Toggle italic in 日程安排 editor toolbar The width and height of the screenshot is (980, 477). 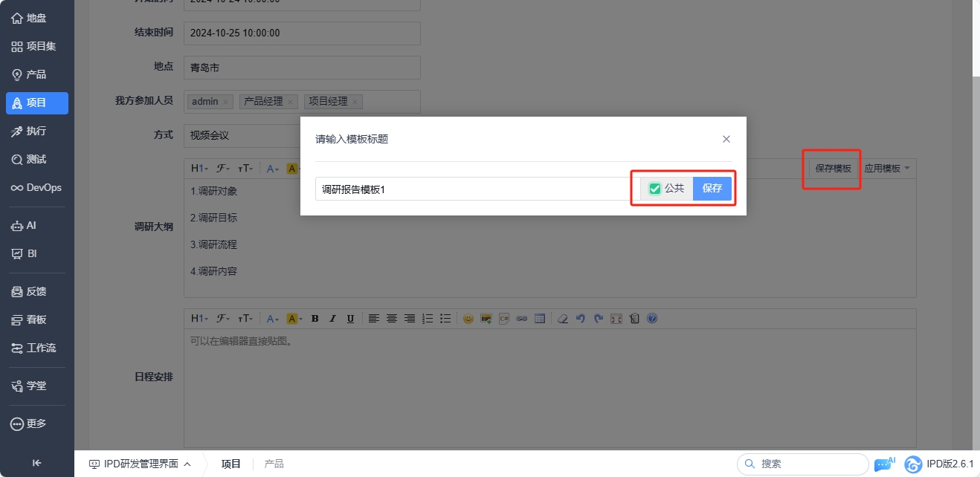point(332,319)
